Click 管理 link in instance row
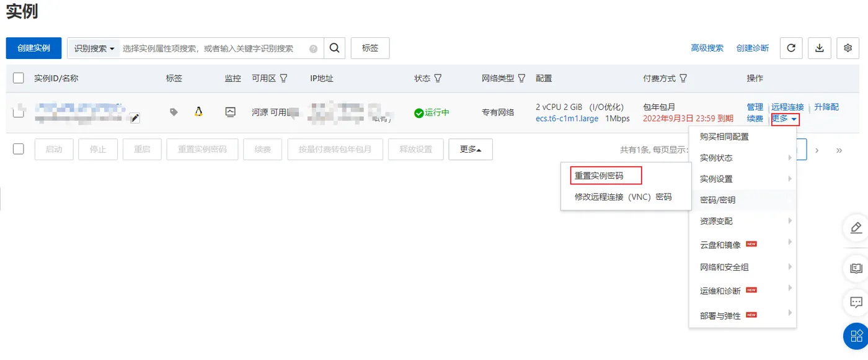Viewport: 868px width, 360px height. [x=755, y=107]
